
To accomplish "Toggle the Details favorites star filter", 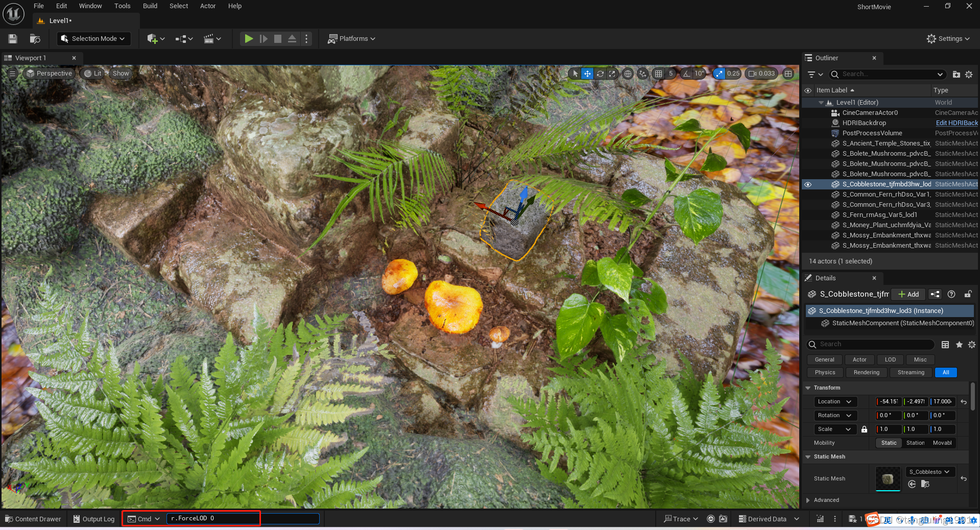I will pyautogui.click(x=959, y=345).
